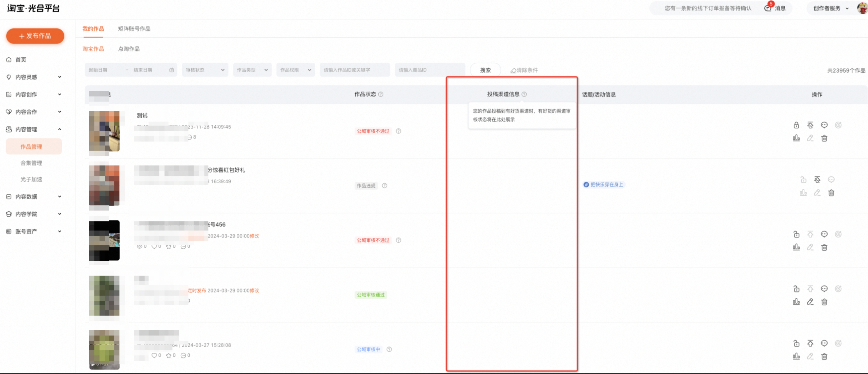Delete the 测试 work with the trash icon
Screen dimensions: 868x374
pyautogui.click(x=824, y=138)
